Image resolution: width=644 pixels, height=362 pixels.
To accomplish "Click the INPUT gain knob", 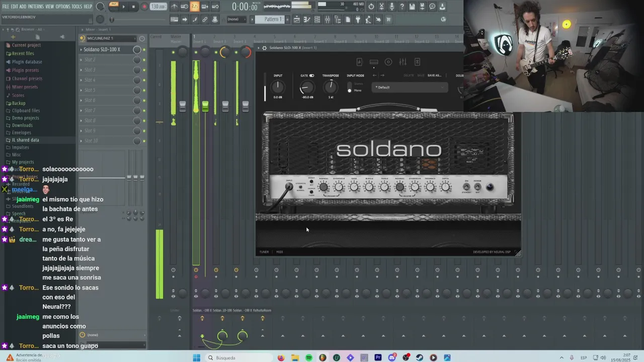I will coord(278,87).
